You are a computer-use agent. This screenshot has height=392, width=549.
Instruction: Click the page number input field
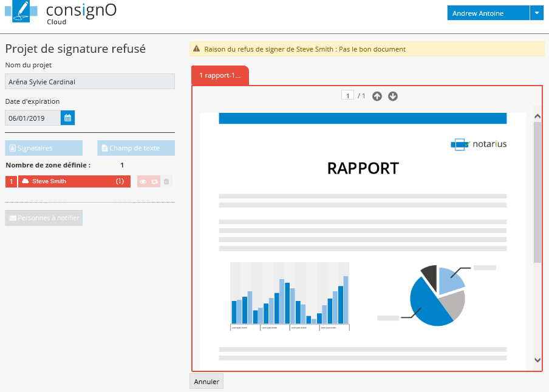[347, 96]
